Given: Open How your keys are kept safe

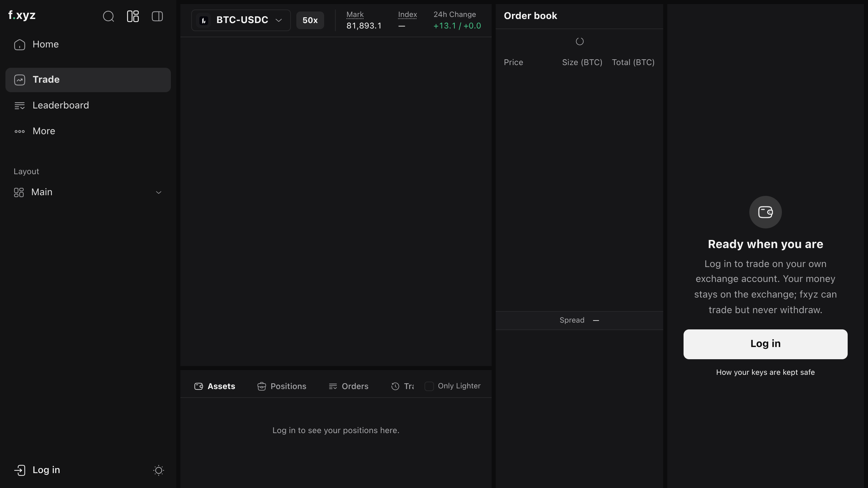Looking at the screenshot, I should pyautogui.click(x=765, y=372).
